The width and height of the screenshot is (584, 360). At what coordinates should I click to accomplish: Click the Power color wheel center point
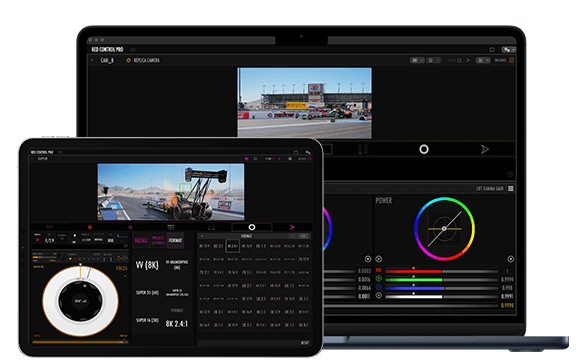[444, 229]
